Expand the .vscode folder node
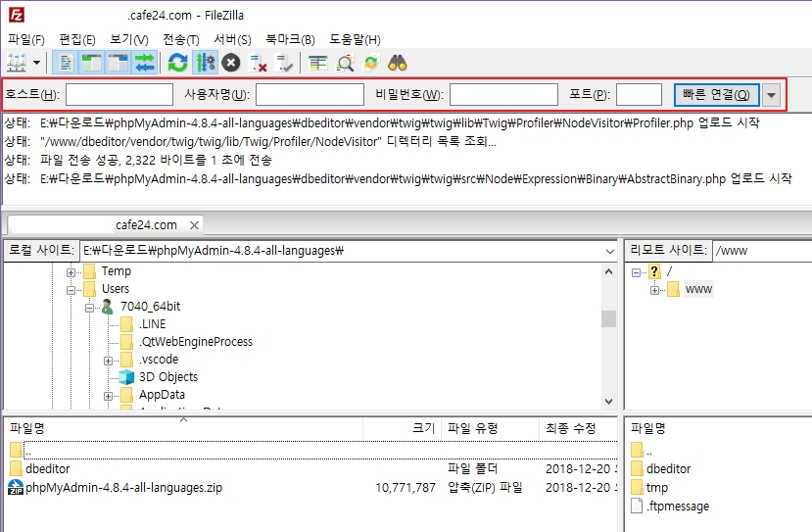812x532 pixels. click(108, 361)
